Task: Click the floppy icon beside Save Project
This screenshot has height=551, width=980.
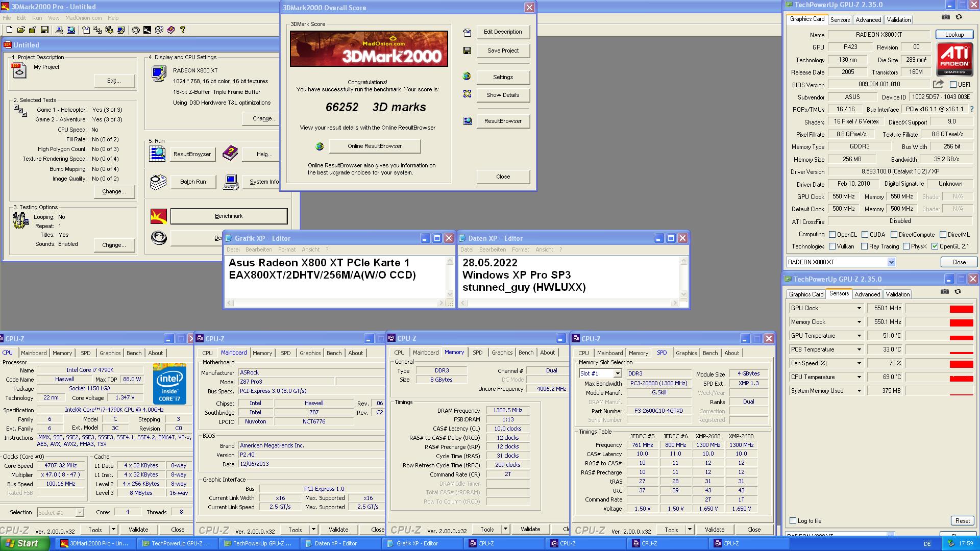Action: coord(467,51)
